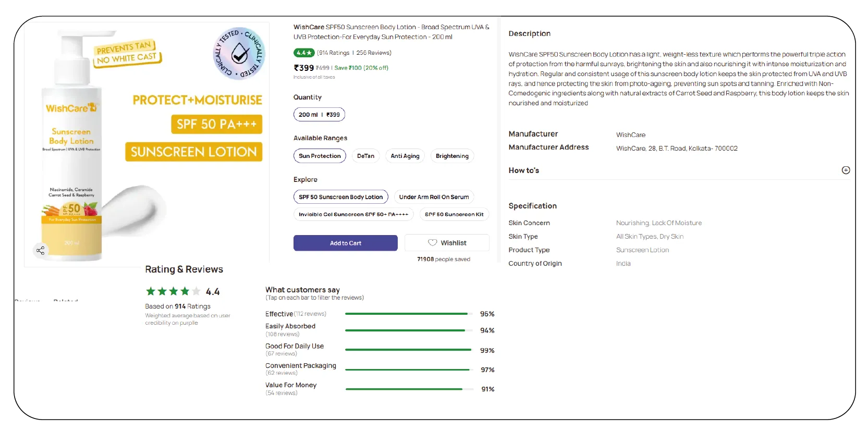
Task: Click the What customers say heading
Action: coord(302,290)
